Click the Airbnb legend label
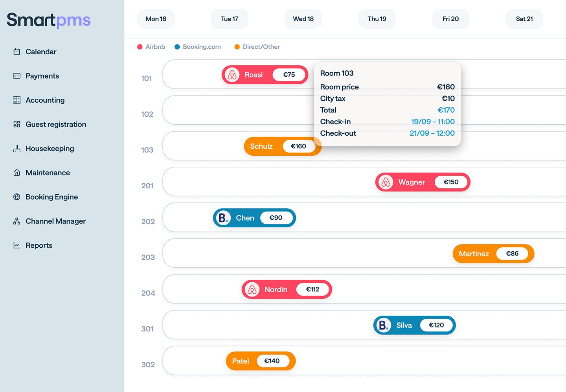Image resolution: width=566 pixels, height=392 pixels. click(x=155, y=47)
